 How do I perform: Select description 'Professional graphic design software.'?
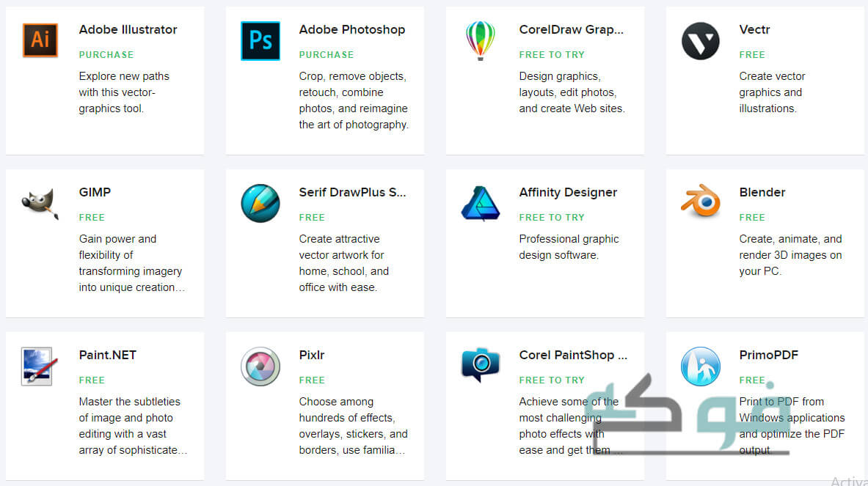coord(569,247)
